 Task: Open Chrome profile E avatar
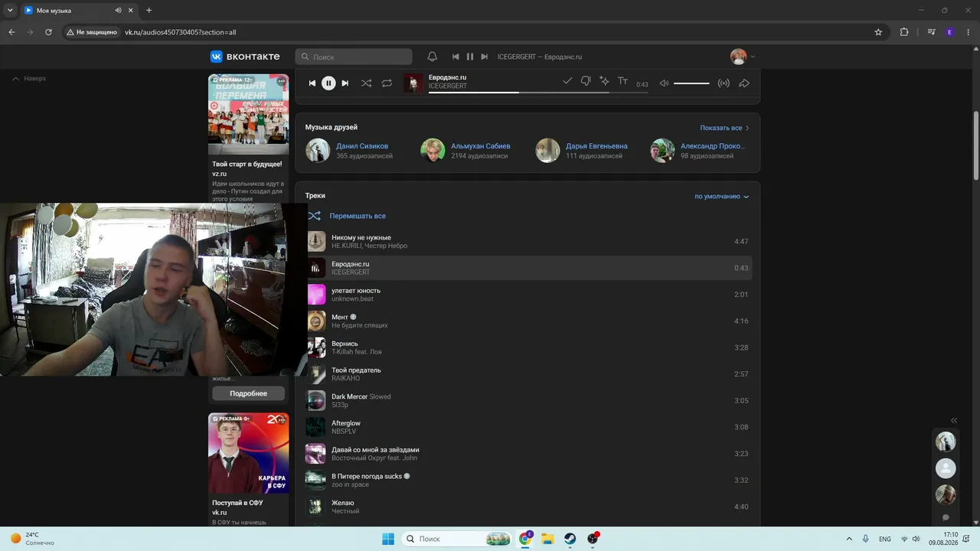(950, 32)
